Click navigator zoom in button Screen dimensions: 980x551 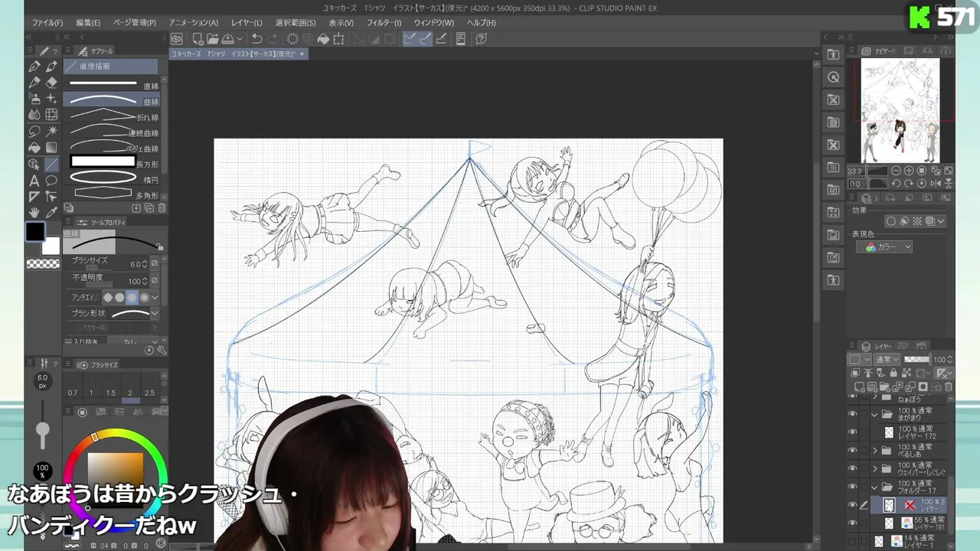coord(909,171)
